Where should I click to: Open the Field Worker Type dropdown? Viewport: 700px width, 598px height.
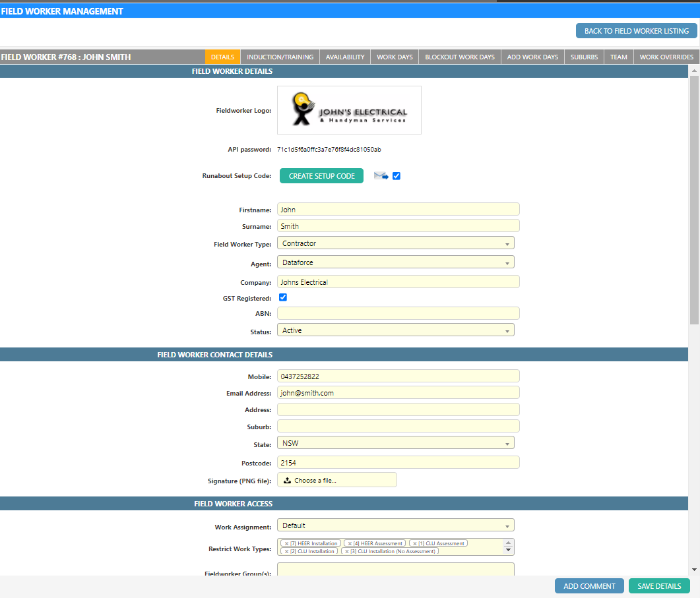pyautogui.click(x=395, y=243)
